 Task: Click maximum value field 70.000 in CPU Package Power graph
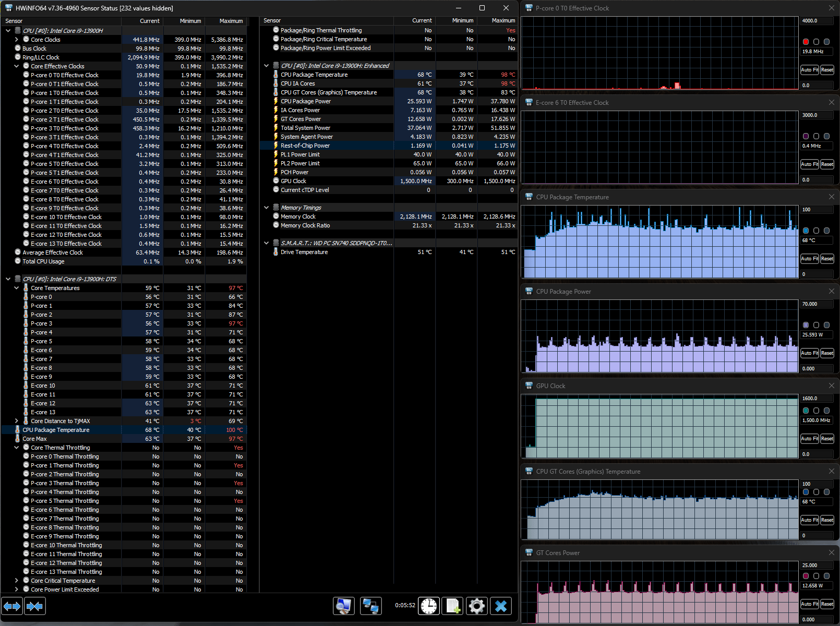(817, 304)
